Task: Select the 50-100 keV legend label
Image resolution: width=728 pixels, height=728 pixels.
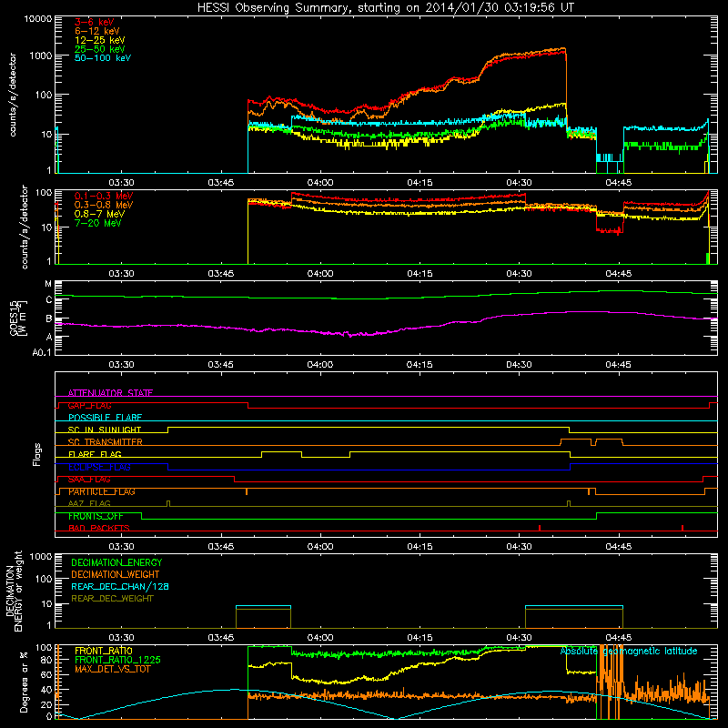Action: point(103,58)
